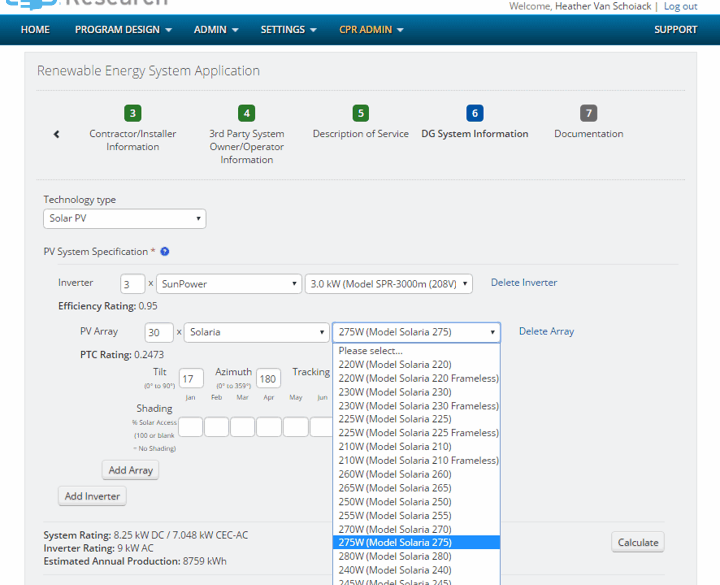Select 220W (Model Solaria 220) option
The height and width of the screenshot is (585, 720).
pos(416,365)
